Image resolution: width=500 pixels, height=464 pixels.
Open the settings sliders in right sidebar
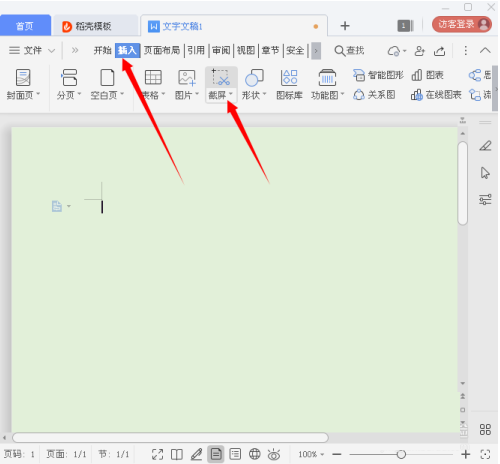[485, 199]
